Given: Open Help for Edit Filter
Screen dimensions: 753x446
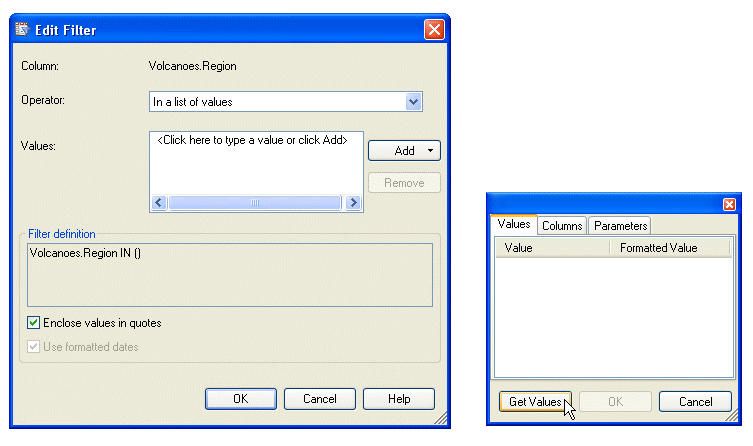Looking at the screenshot, I should pos(399,399).
